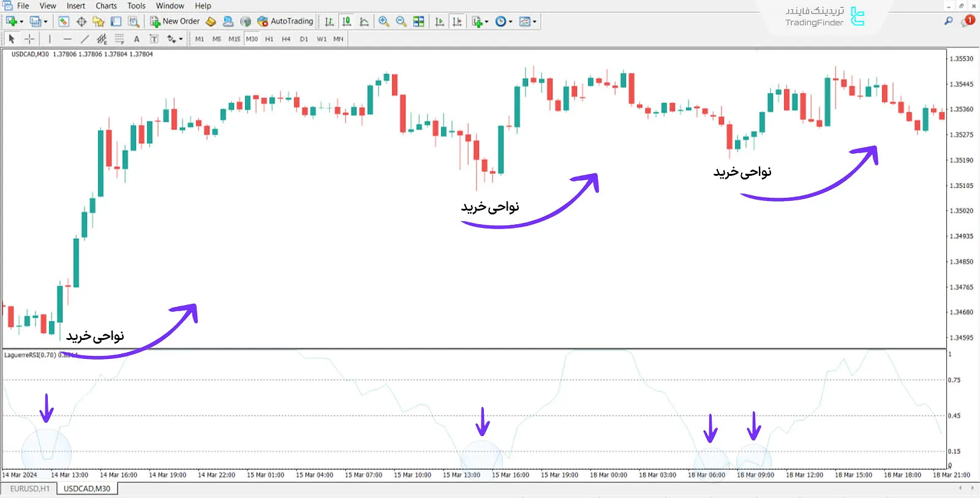
Task: Toggle the AutoTrading button
Action: click(x=285, y=21)
